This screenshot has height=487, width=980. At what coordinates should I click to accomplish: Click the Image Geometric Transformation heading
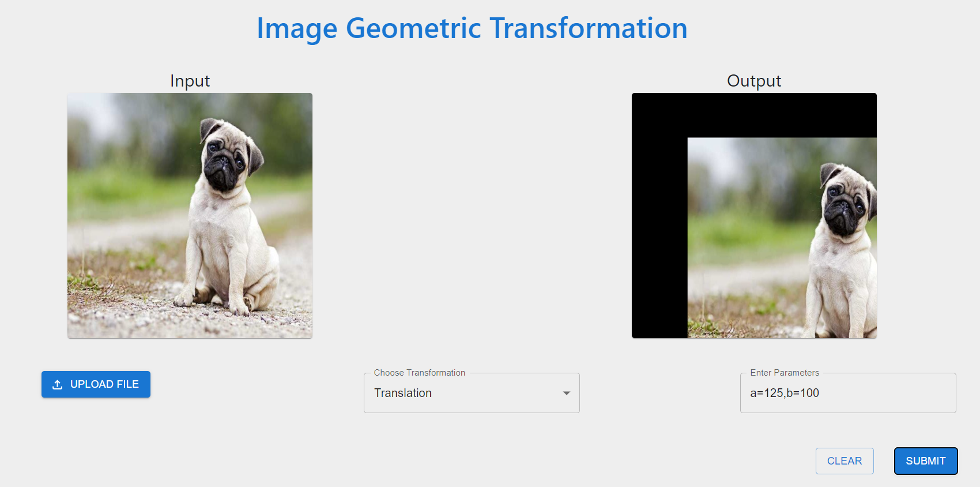(x=472, y=28)
